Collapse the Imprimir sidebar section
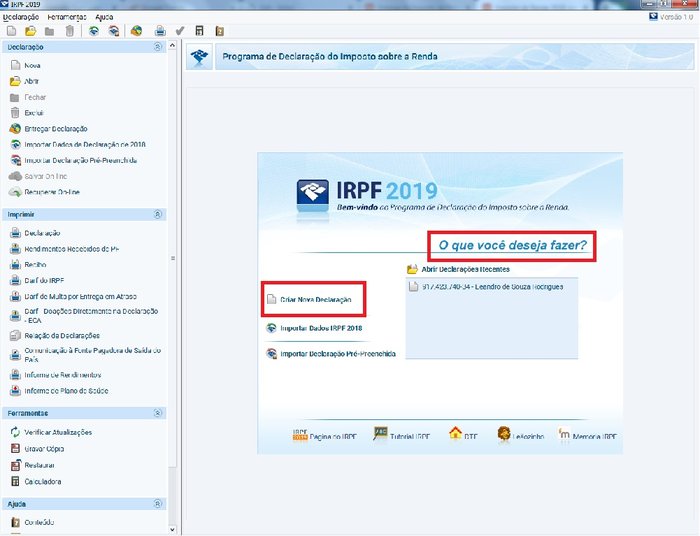The width and height of the screenshot is (700, 536). coord(158,214)
